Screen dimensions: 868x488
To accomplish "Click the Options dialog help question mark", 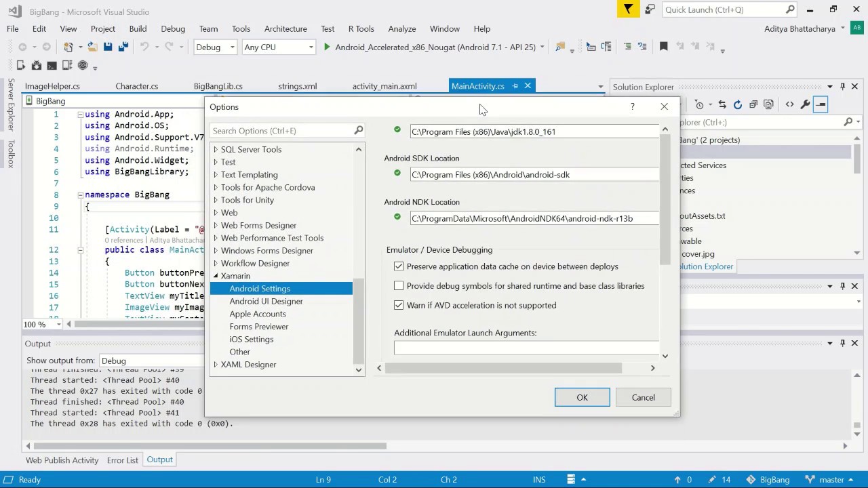I will [633, 106].
